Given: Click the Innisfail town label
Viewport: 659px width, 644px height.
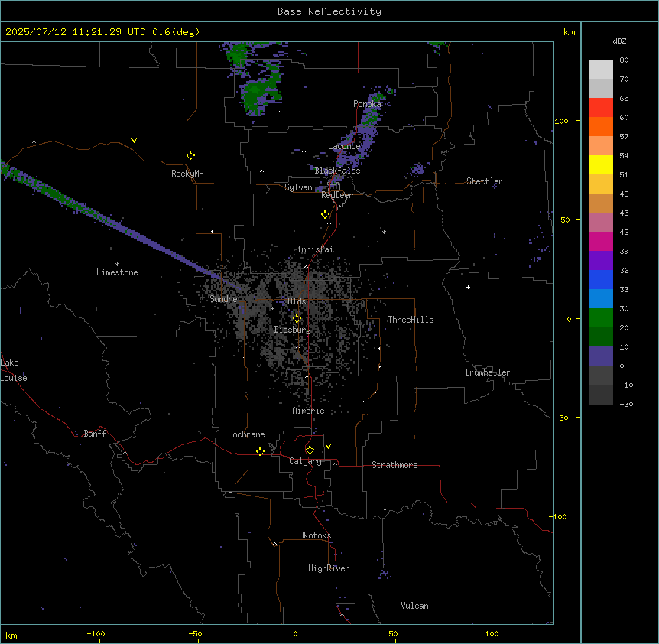Looking at the screenshot, I should tap(317, 249).
